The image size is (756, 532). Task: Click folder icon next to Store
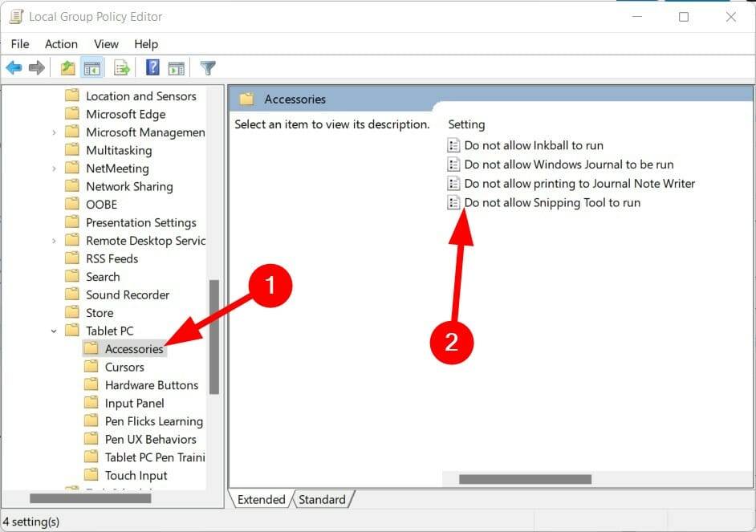pyautogui.click(x=72, y=312)
